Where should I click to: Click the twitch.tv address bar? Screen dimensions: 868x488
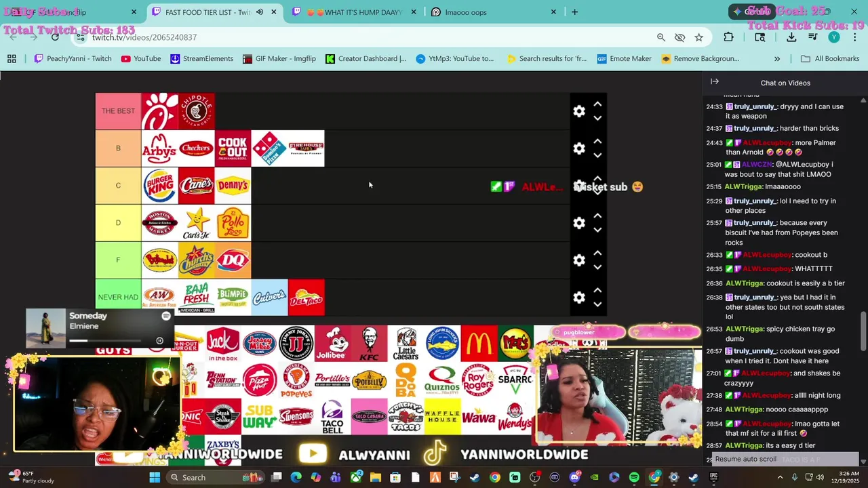[x=366, y=37]
